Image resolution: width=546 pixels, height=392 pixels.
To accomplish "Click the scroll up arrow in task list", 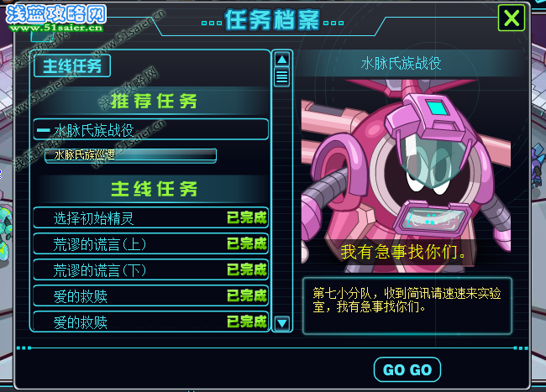I will click(281, 60).
